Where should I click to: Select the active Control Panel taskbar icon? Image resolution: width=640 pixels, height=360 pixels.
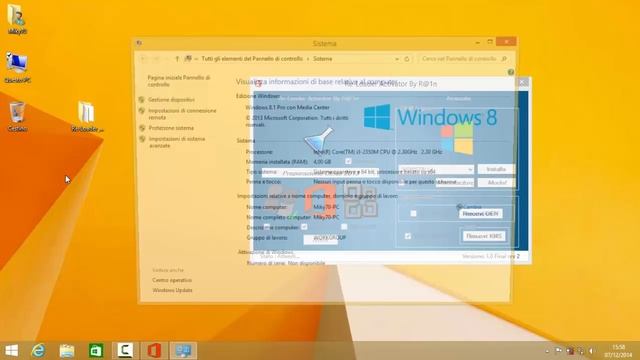point(183,351)
